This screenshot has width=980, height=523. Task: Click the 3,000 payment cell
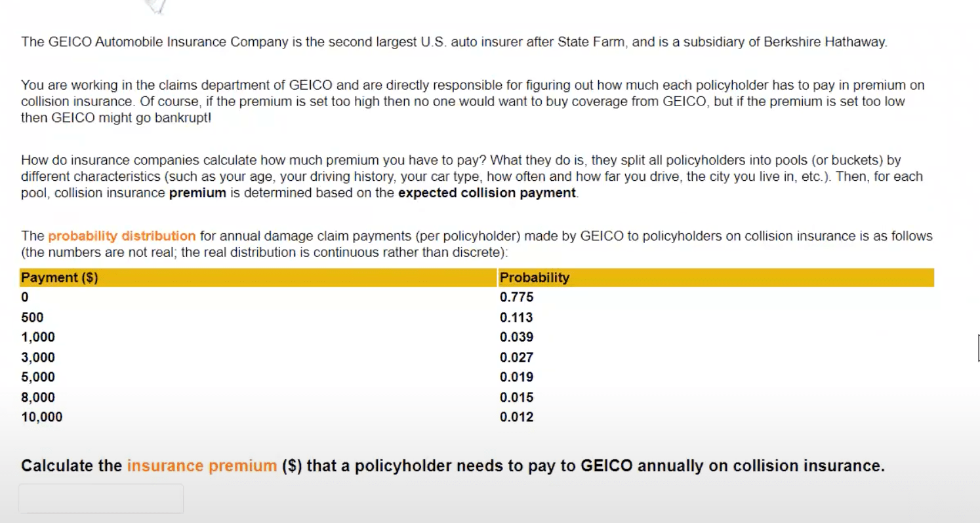[x=38, y=358]
